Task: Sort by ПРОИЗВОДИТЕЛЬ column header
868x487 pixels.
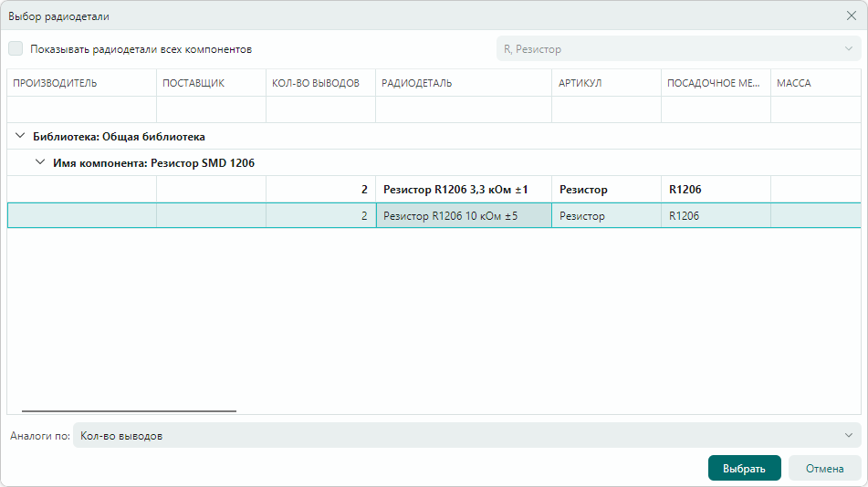Action: 81,83
